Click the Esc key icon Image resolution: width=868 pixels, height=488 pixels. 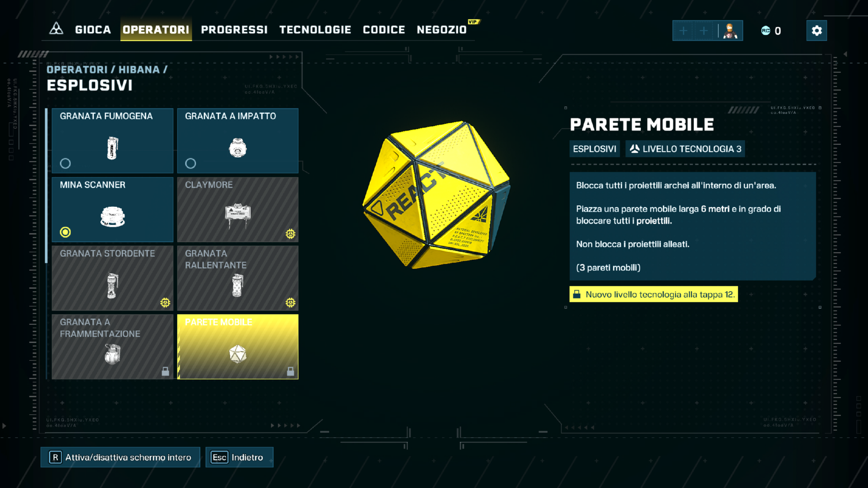pos(219,457)
